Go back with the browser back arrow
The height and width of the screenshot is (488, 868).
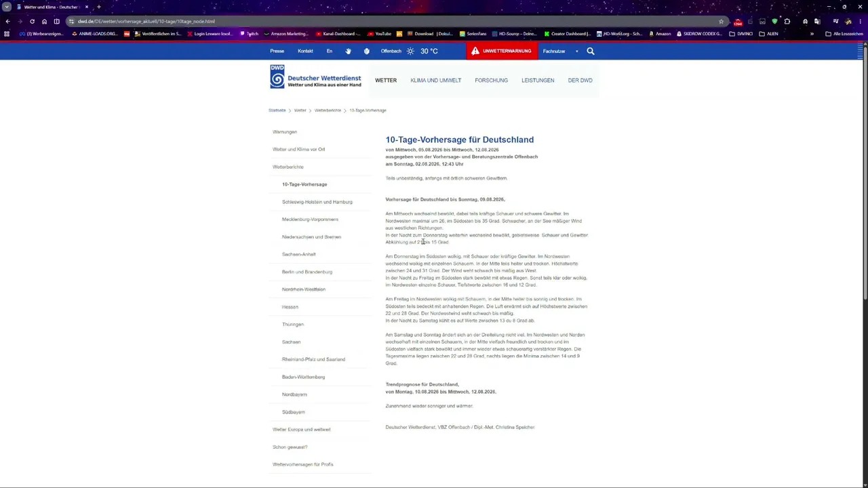click(7, 21)
